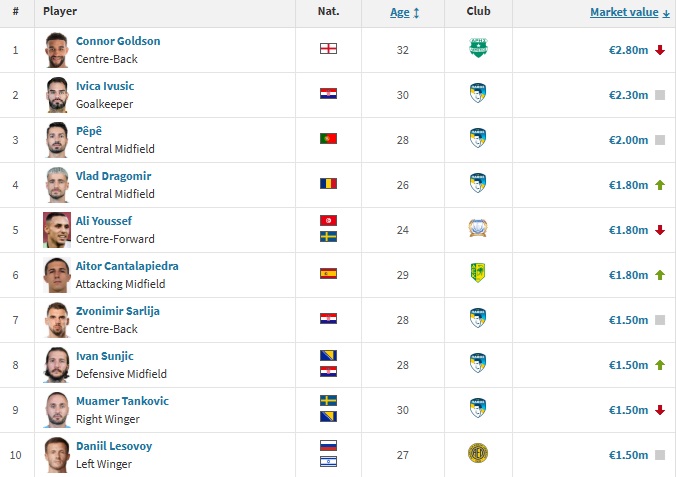Open the yellow round crest for Daniil Lesovoy
This screenshot has width=676, height=477.
click(478, 453)
